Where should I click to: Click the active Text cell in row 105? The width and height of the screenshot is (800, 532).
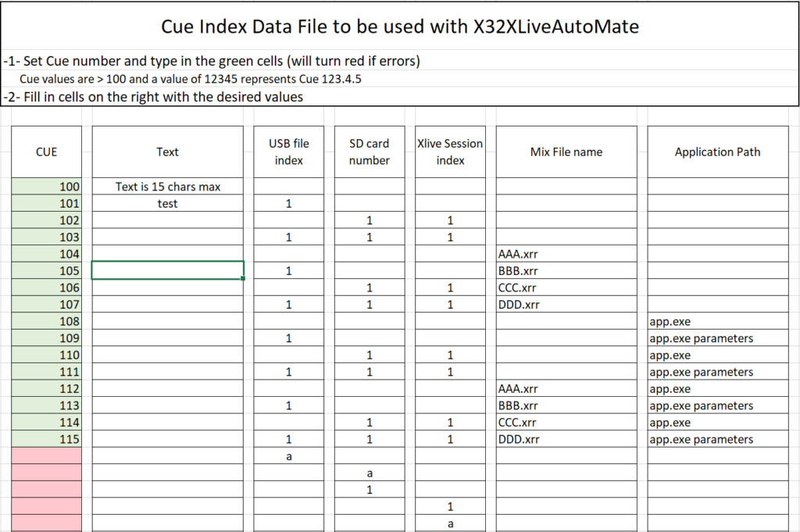point(167,270)
